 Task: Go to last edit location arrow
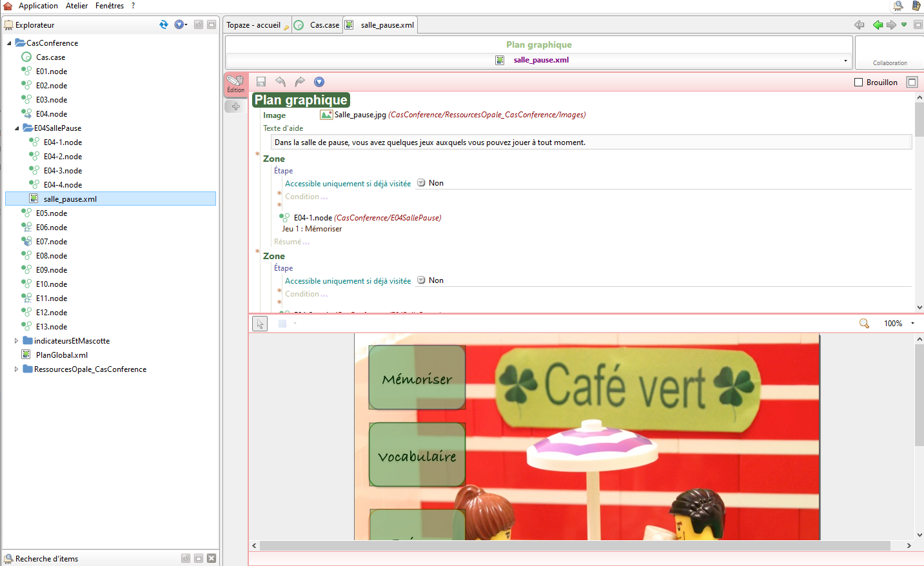coord(860,24)
